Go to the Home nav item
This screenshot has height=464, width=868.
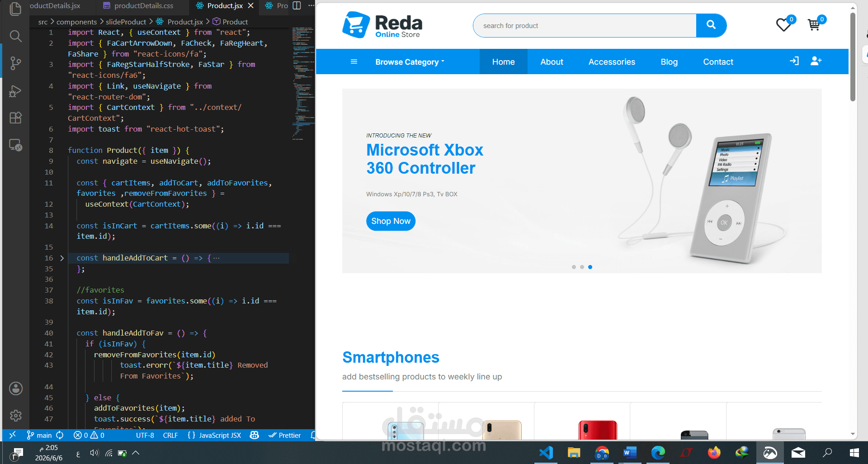click(x=503, y=62)
